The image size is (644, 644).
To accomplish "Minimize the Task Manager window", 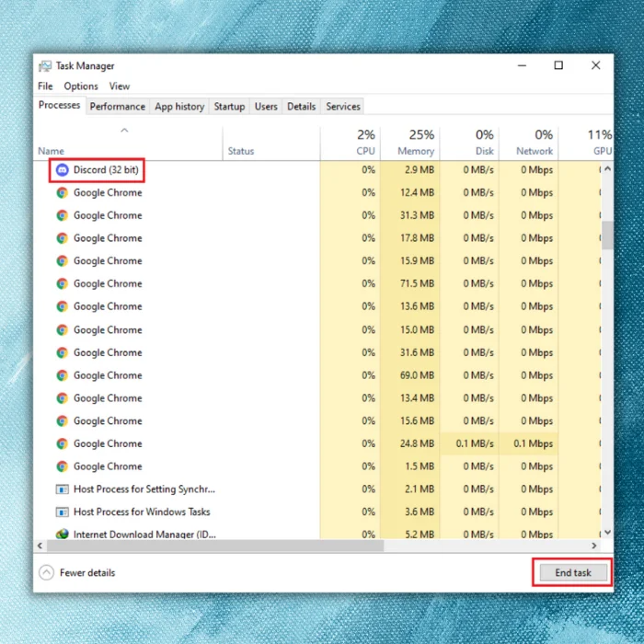I will click(x=522, y=65).
